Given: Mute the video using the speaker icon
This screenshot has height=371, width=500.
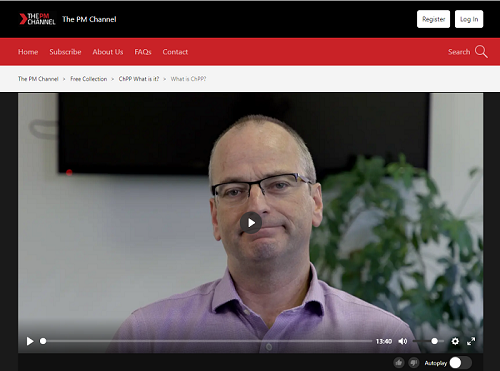Looking at the screenshot, I should (403, 341).
